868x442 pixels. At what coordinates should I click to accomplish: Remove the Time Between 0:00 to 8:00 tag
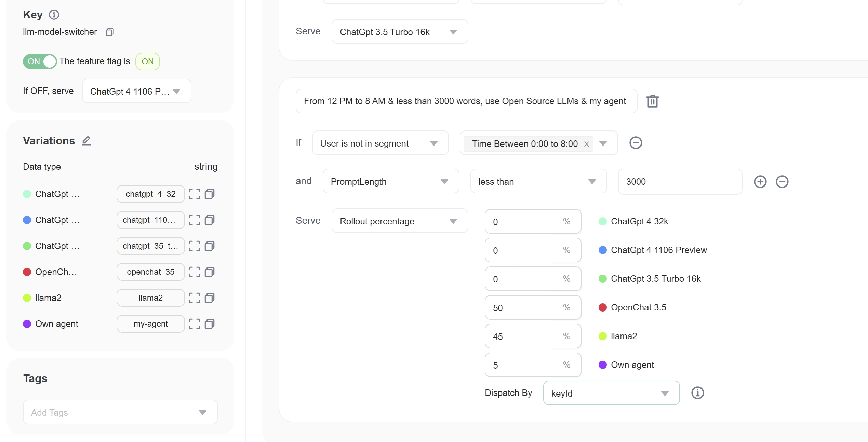(x=587, y=144)
